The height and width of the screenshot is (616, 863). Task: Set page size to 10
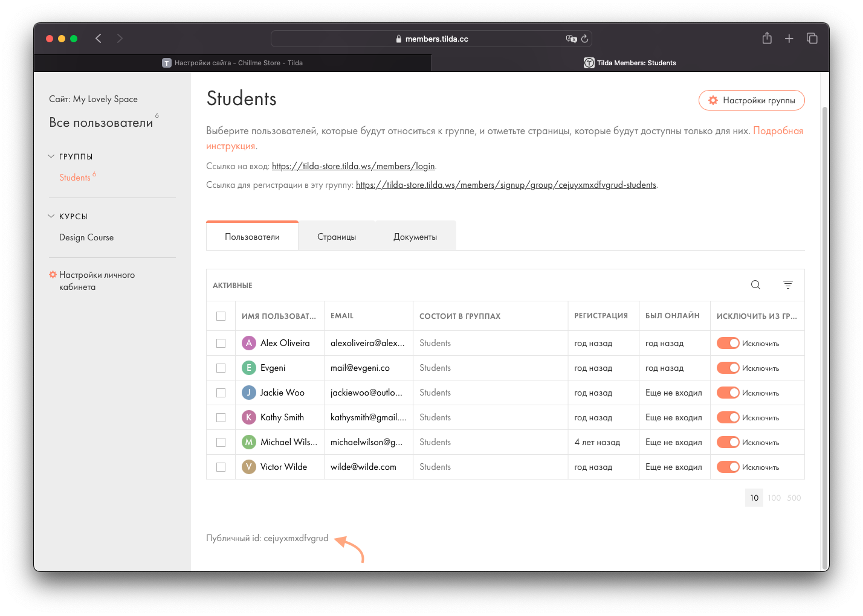754,498
